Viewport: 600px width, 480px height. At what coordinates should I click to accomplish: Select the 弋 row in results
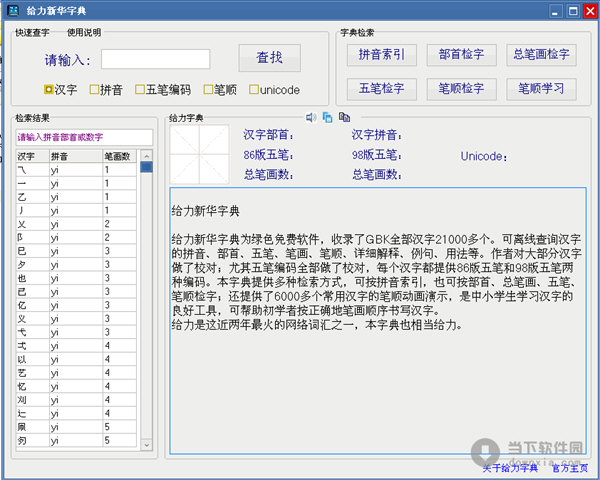pos(76,332)
